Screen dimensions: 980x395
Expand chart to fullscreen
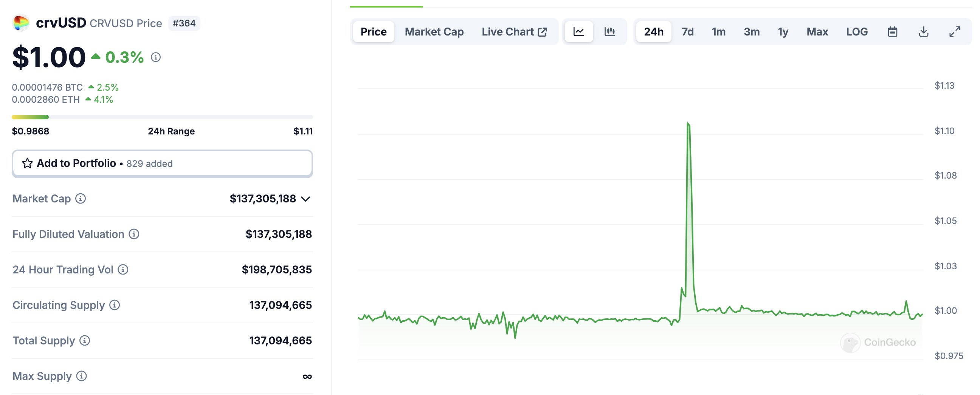coord(955,31)
